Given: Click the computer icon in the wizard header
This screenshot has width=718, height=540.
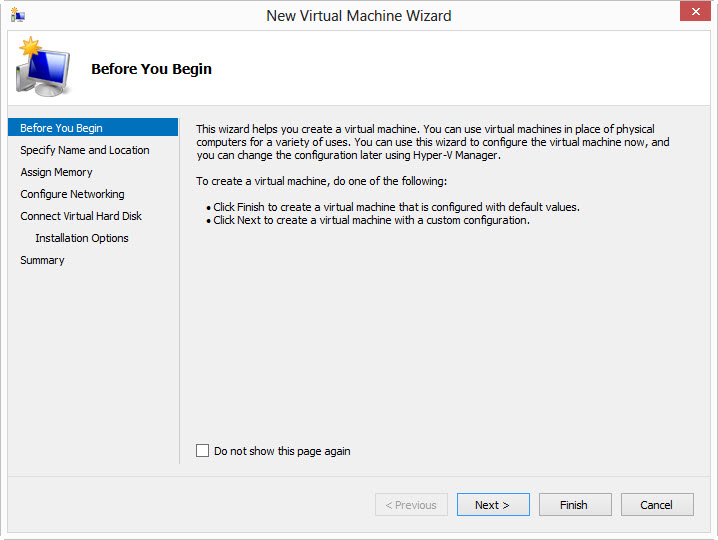Looking at the screenshot, I should [x=42, y=67].
